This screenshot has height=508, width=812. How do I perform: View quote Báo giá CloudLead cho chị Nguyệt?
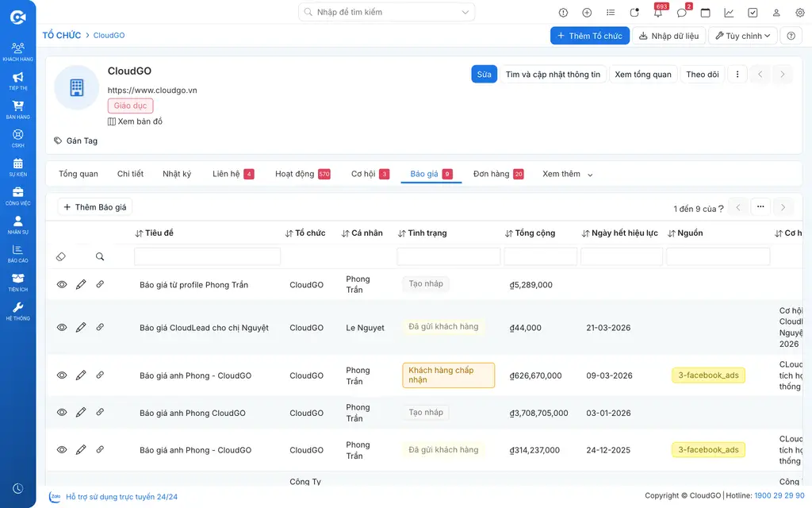pos(62,327)
